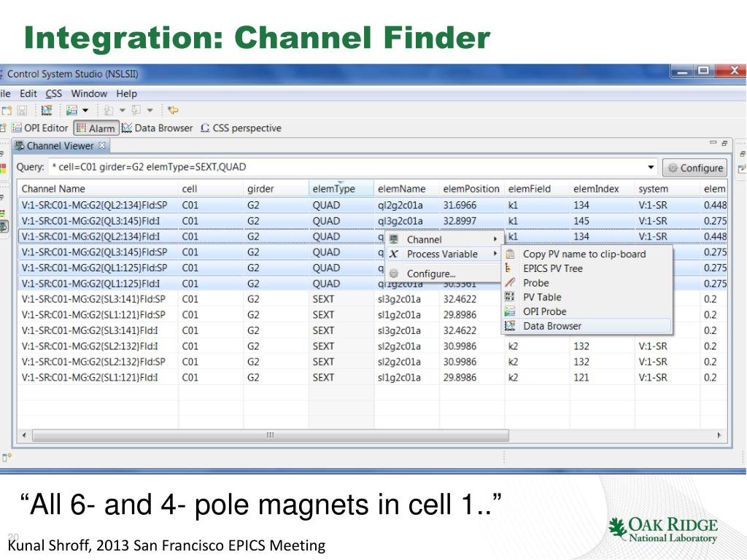Choose PV Table from the submenu
The image size is (747, 560).
point(587,297)
